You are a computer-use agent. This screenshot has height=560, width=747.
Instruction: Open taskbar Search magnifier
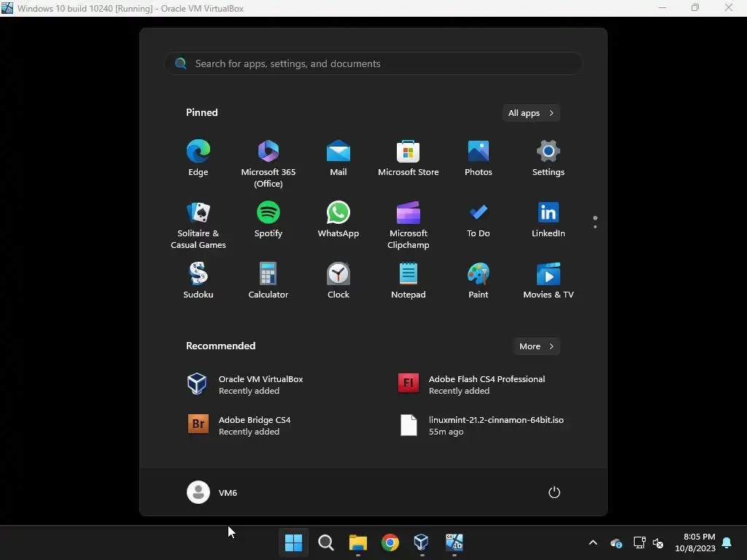click(326, 542)
